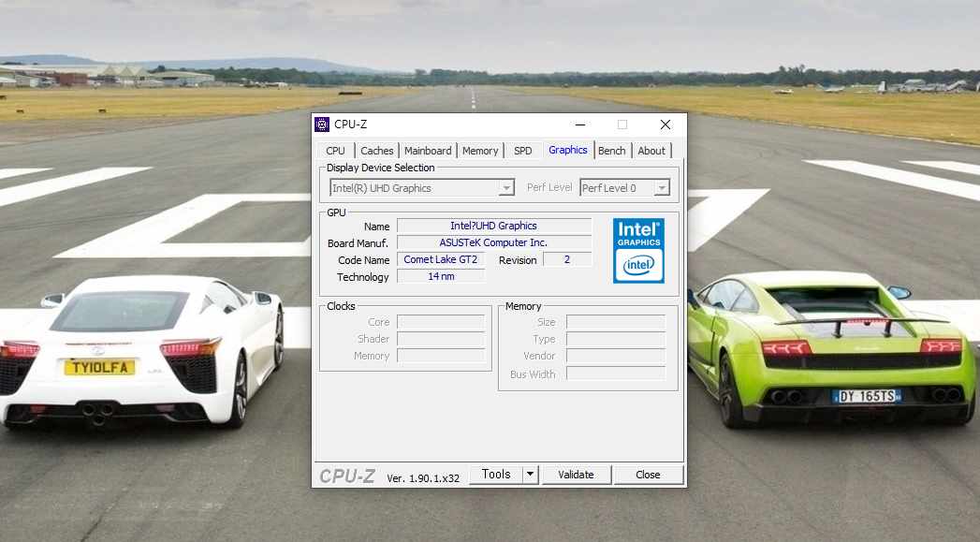
Task: Click the CPU-Z app icon in title bar
Action: point(322,125)
